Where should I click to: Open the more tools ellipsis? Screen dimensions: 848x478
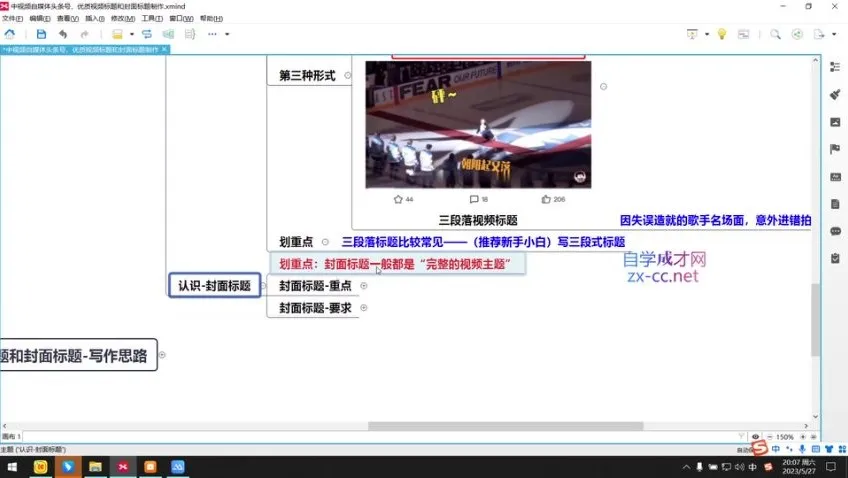[x=212, y=34]
